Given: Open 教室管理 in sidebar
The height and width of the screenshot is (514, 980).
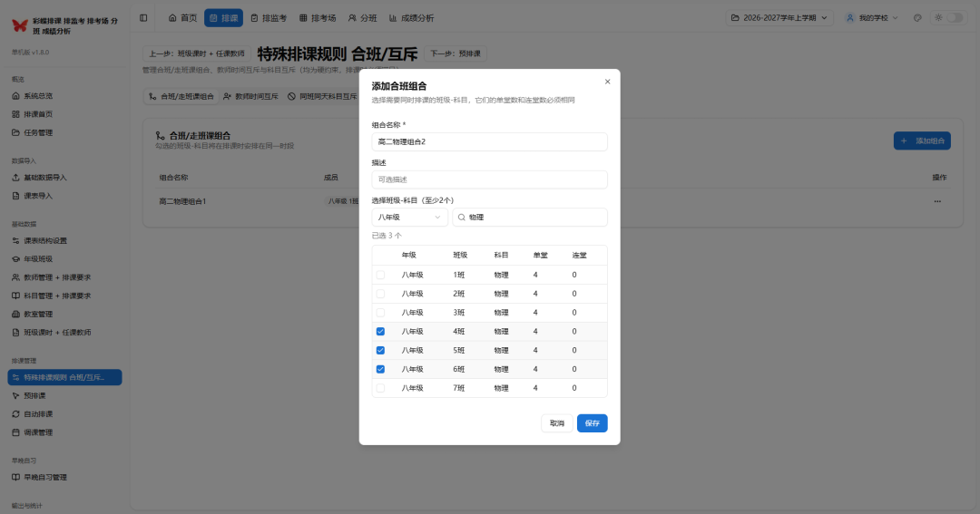Looking at the screenshot, I should 64,315.
